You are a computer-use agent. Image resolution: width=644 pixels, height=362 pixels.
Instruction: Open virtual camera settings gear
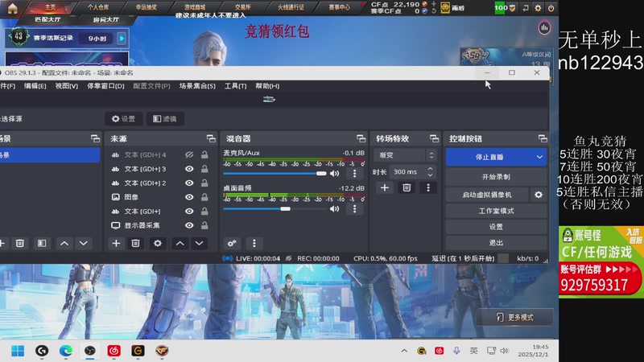539,195
